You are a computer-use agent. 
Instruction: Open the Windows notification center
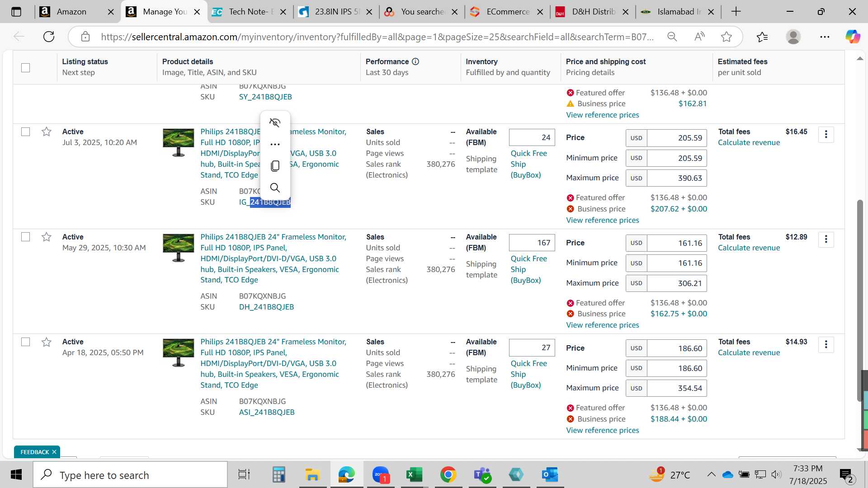pyautogui.click(x=846, y=475)
